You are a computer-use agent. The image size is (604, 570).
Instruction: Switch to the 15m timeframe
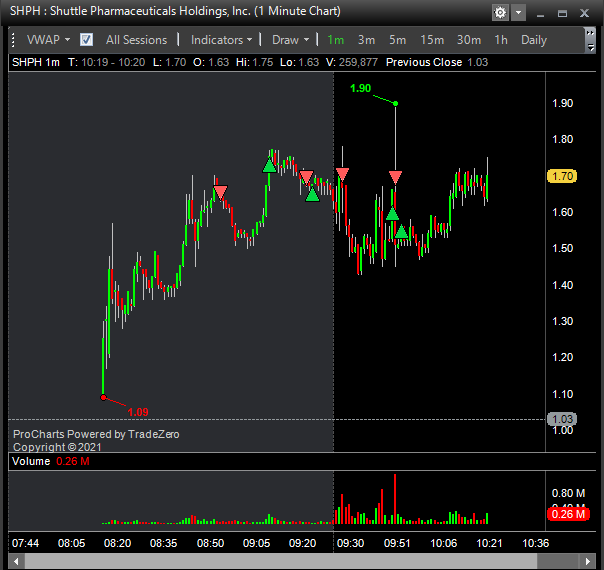(432, 40)
